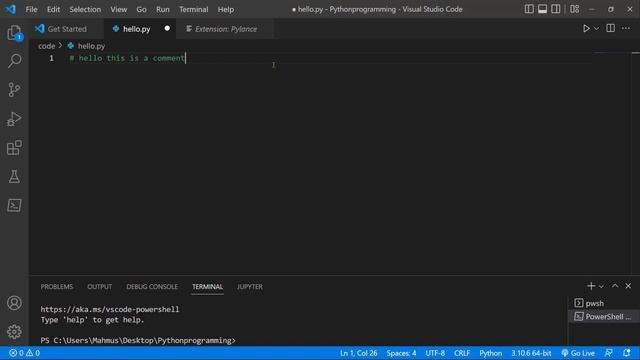
Task: Open the Terminal menu
Action: coord(194,9)
